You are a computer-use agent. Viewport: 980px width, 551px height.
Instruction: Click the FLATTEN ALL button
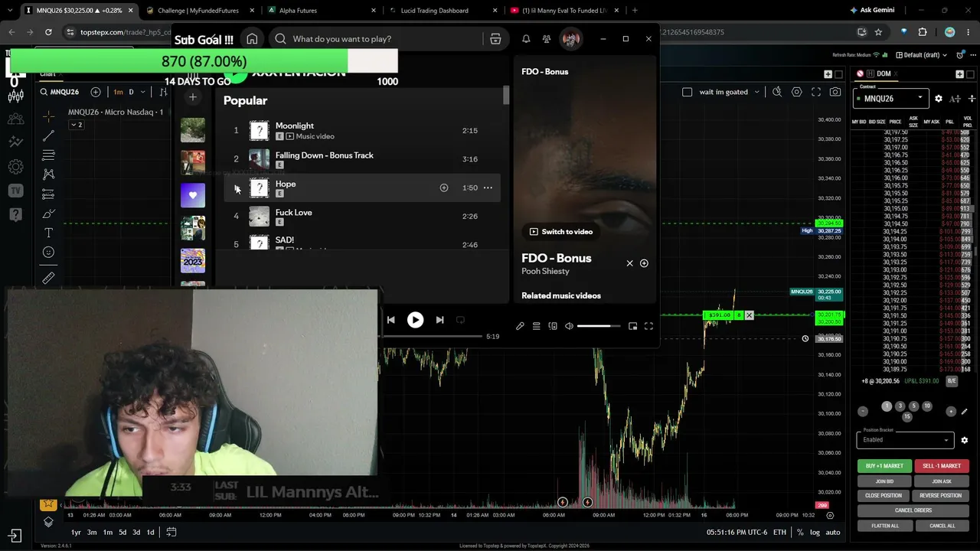coord(884,526)
